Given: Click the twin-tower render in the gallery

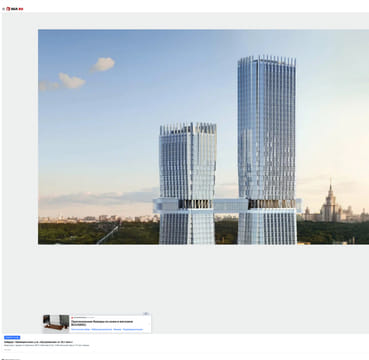Looking at the screenshot, I should [203, 137].
